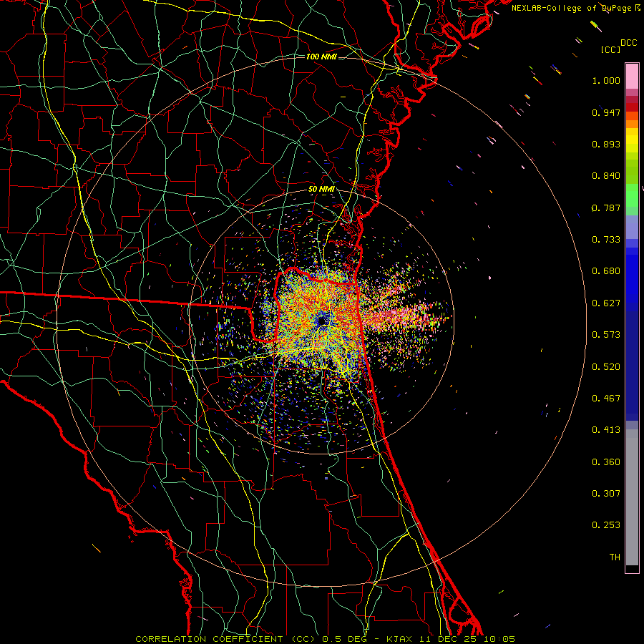Click the TH threshold label
Screen dimensions: 644x644
tap(615, 557)
